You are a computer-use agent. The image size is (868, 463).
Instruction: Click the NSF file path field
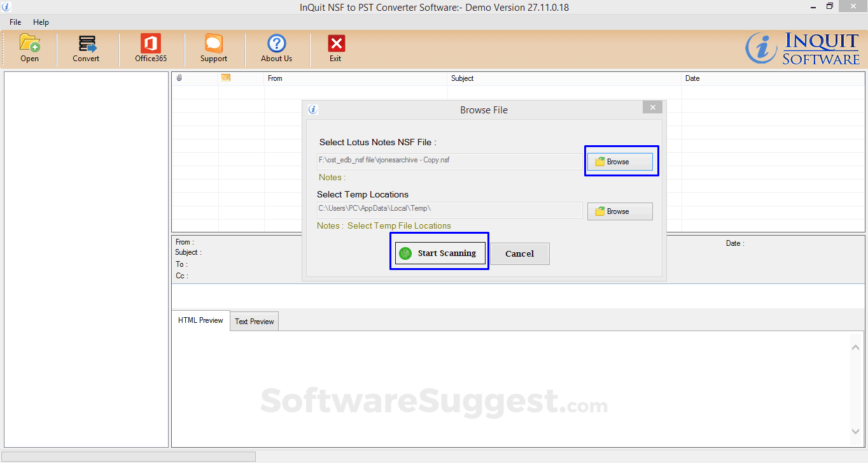449,160
